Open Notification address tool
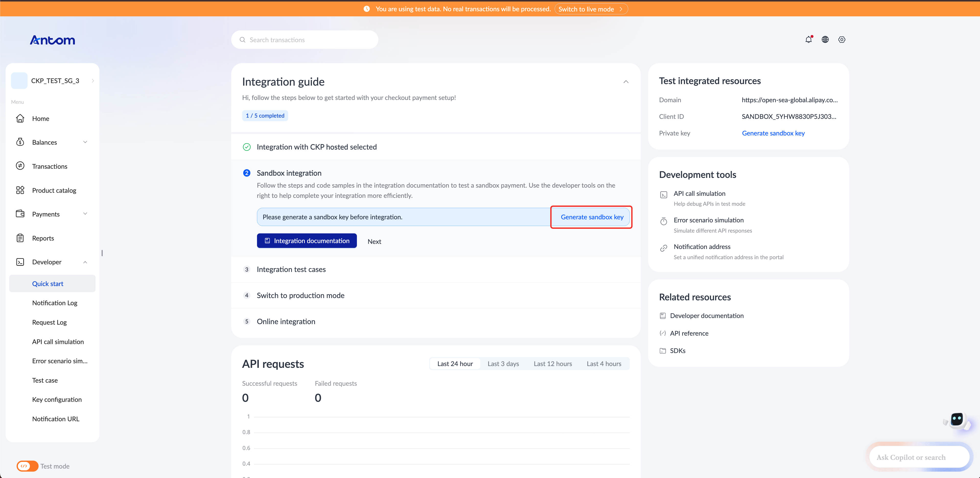 702,247
